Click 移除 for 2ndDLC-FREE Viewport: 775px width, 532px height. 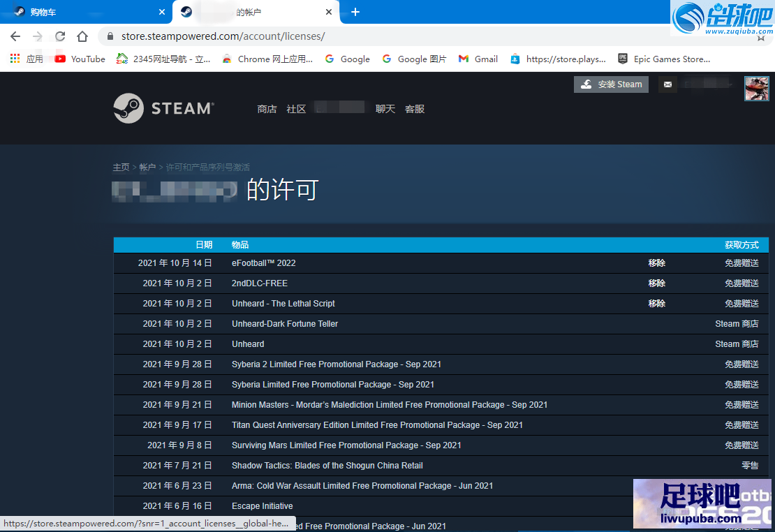(657, 283)
